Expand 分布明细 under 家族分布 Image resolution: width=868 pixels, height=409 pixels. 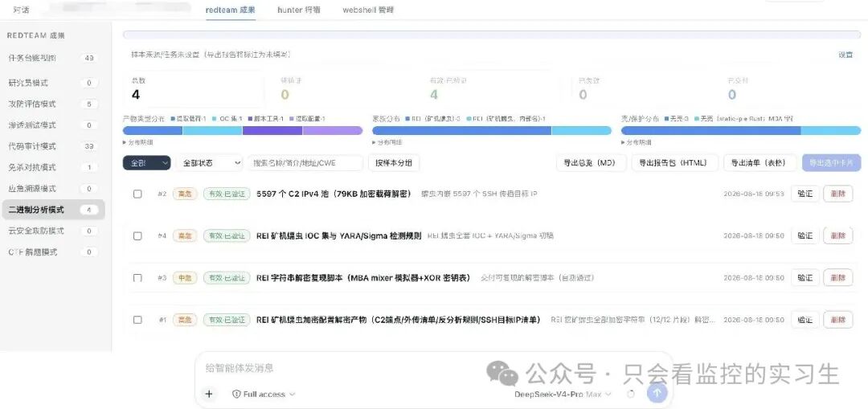pos(387,142)
